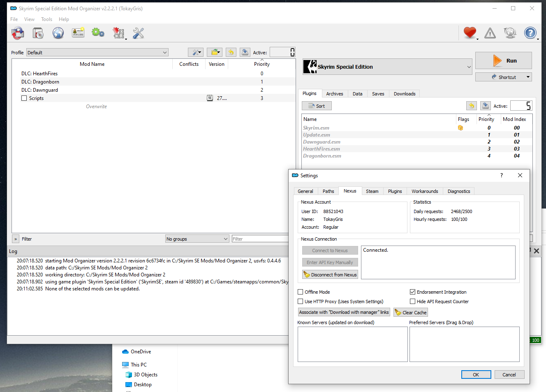Open the Notifications warning triangle icon
The width and height of the screenshot is (546, 392).
pos(490,33)
